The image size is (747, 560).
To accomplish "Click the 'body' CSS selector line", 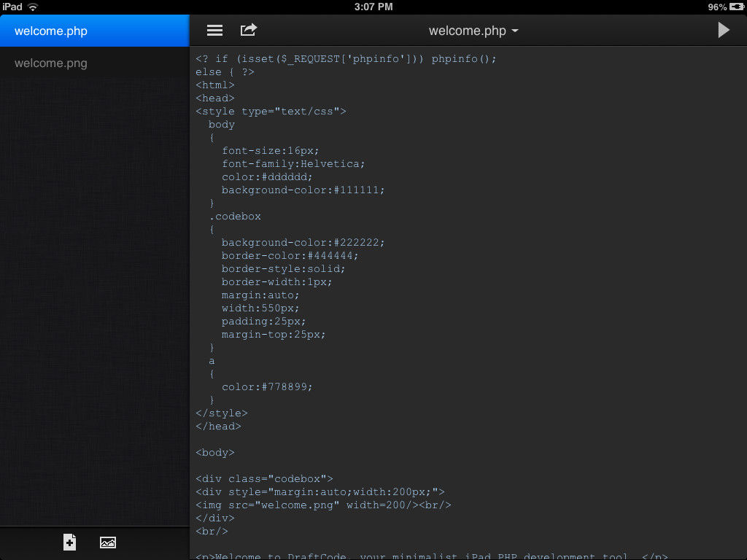I will click(222, 124).
